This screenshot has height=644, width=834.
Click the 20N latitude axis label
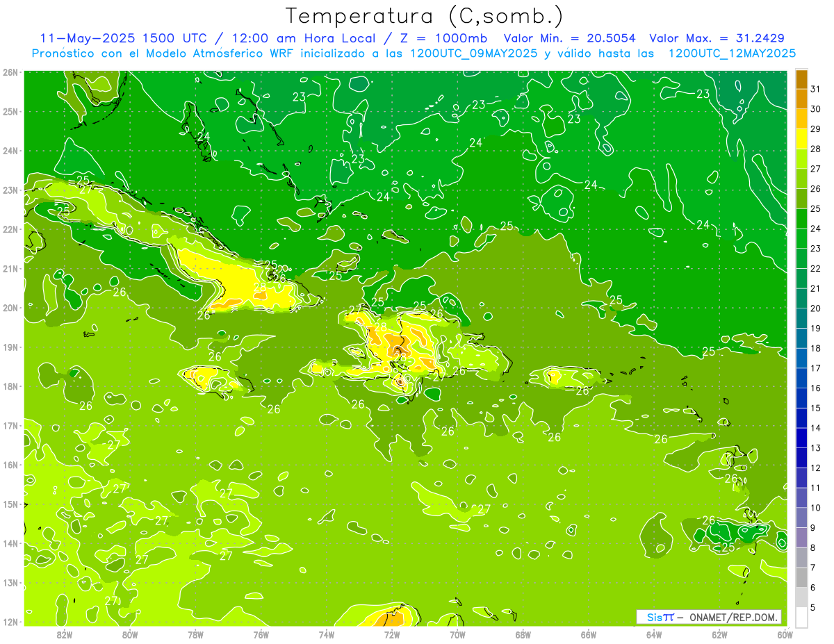[x=10, y=308]
